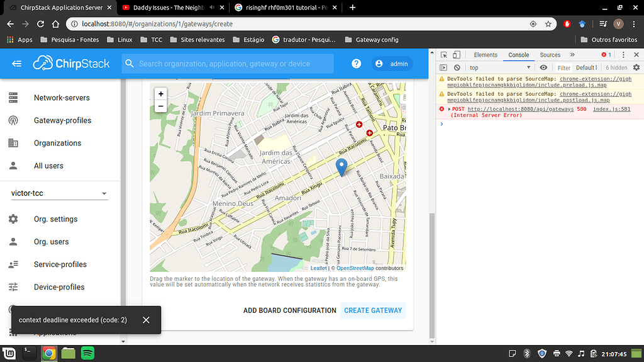Switch to the risinghf rhf0m301 tutorial tab
The image size is (644, 362).
tap(286, 8)
